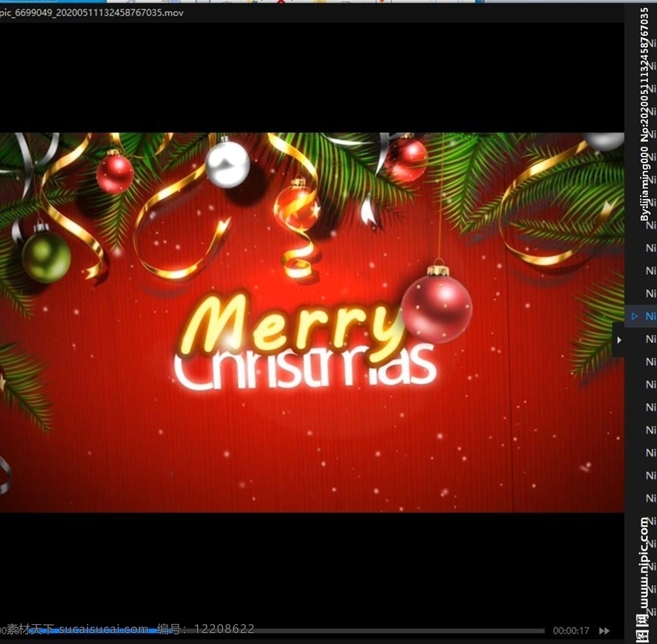Click the 00:00:17 time display

coord(570,631)
